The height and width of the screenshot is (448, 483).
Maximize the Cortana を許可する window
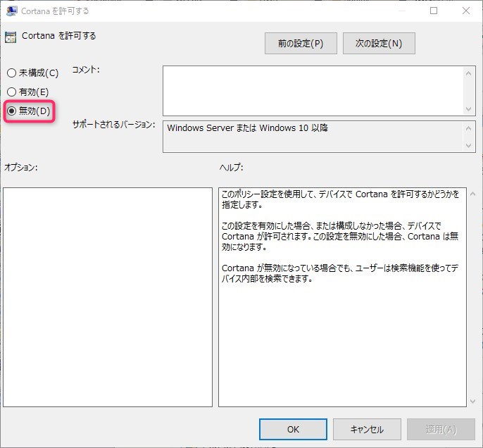coord(434,11)
